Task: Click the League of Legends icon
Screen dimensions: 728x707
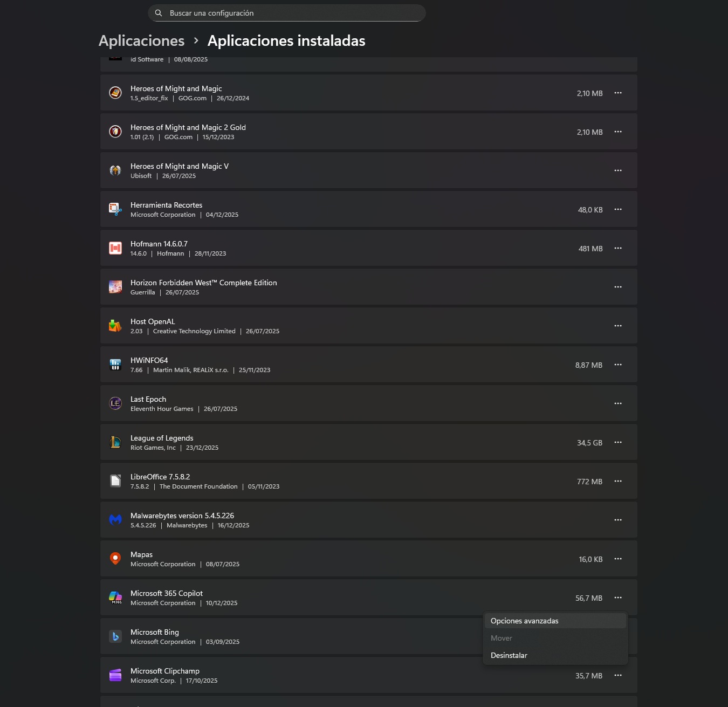Action: tap(115, 442)
